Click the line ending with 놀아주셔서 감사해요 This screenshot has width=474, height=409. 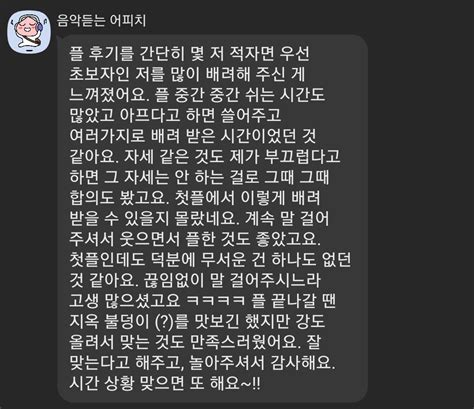pyautogui.click(x=202, y=363)
